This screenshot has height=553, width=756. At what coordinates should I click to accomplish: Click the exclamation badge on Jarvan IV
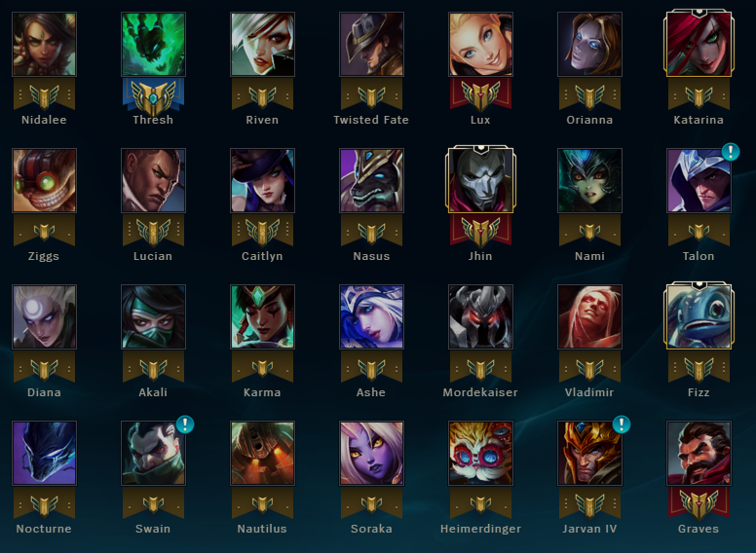(622, 424)
